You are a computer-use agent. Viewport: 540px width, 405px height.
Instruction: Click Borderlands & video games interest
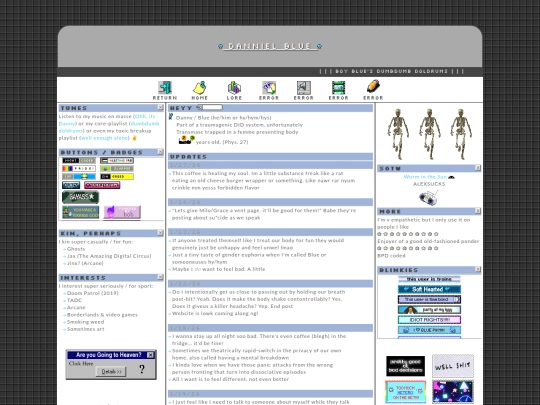(x=102, y=315)
